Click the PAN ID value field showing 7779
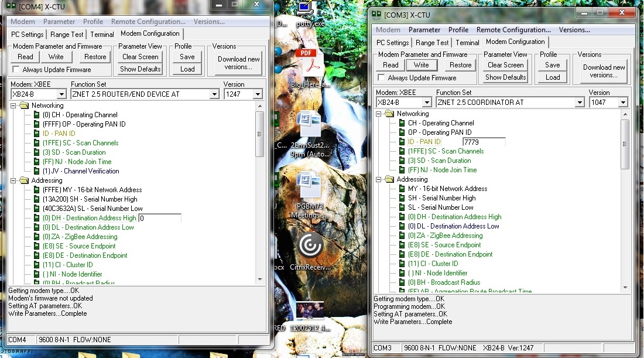Screen dimensions: 644x358 tap(484, 142)
